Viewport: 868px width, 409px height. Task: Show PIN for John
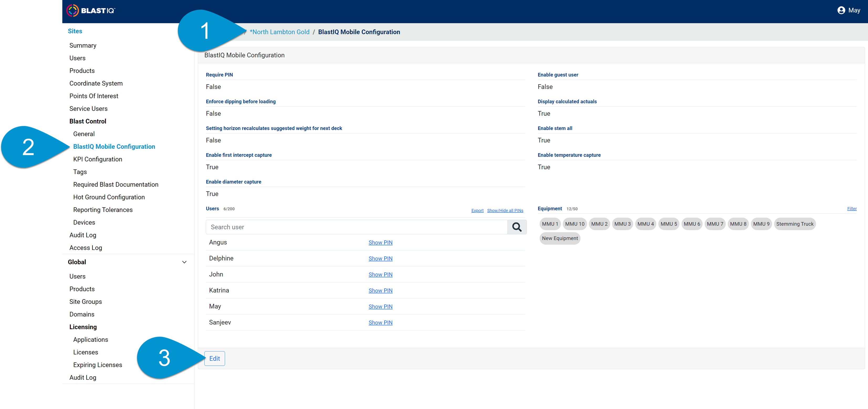coord(381,275)
